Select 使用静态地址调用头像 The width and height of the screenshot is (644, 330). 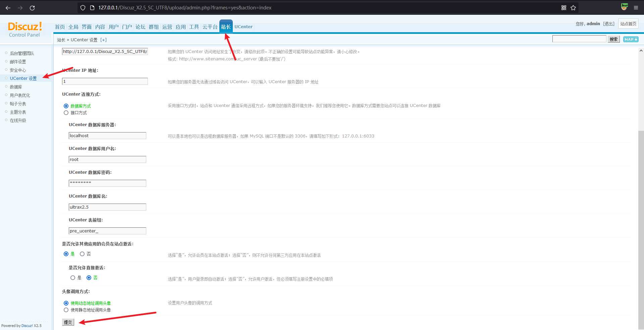pyautogui.click(x=66, y=310)
